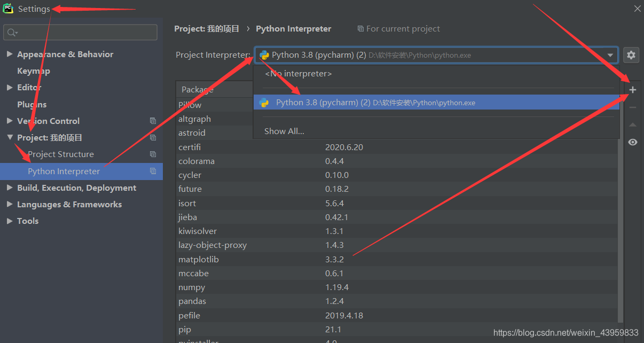Expand the Editor settings group
This screenshot has width=644, height=343.
tap(10, 88)
